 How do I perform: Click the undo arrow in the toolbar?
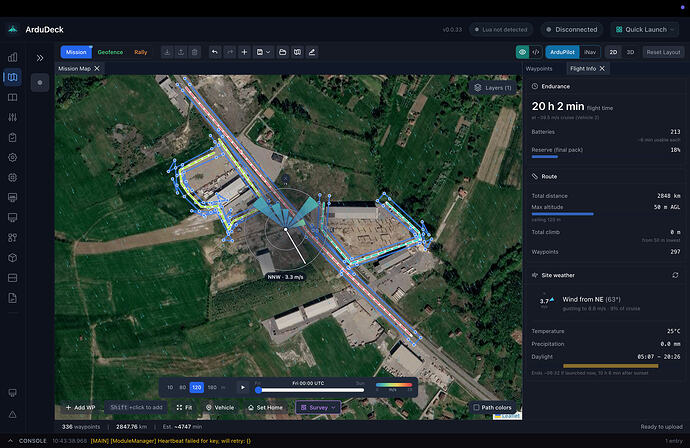coord(215,52)
